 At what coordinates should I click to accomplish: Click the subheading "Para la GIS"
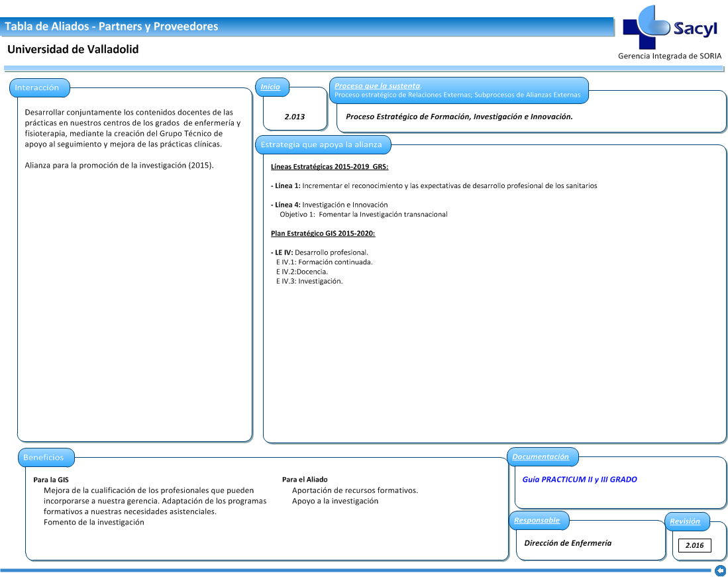51,480
